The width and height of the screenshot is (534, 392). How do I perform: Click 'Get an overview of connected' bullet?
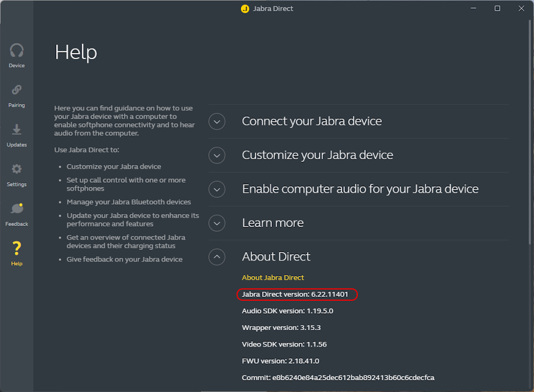coord(126,241)
